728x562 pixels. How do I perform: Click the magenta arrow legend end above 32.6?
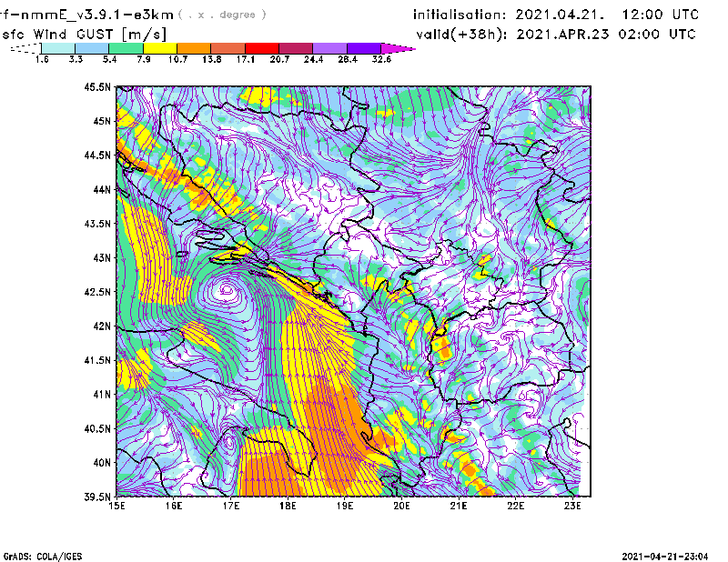(398, 48)
